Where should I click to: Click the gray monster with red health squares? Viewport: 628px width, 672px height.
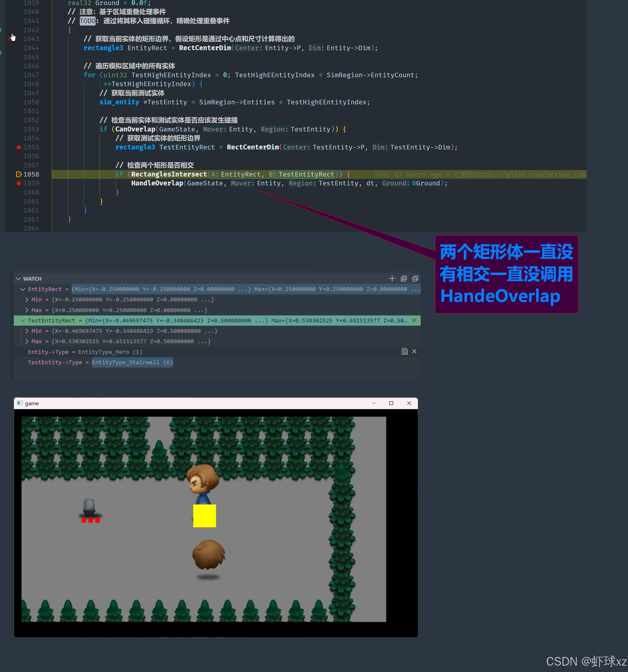pyautogui.click(x=90, y=510)
